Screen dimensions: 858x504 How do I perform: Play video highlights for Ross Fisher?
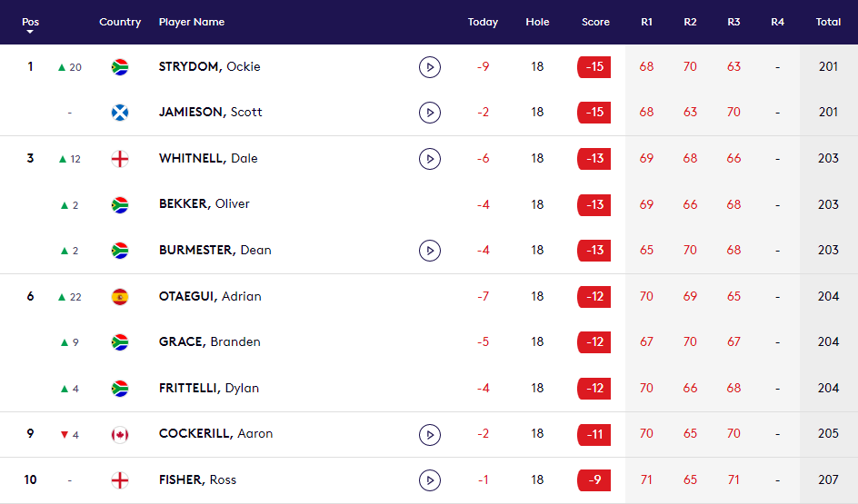coord(430,480)
